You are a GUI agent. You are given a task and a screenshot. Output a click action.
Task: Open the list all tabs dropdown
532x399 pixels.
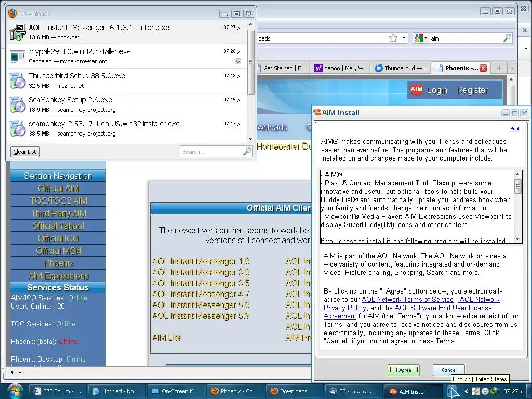coord(512,68)
